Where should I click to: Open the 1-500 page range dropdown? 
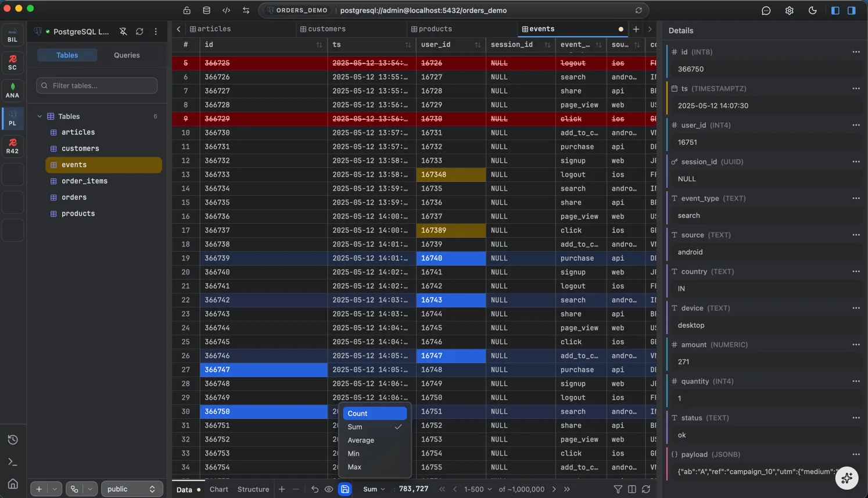pyautogui.click(x=478, y=489)
